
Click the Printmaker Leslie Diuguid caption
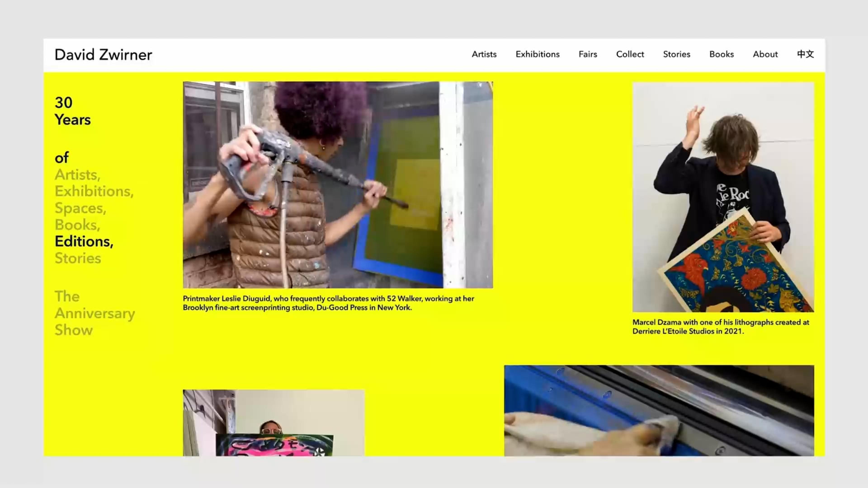click(x=328, y=303)
